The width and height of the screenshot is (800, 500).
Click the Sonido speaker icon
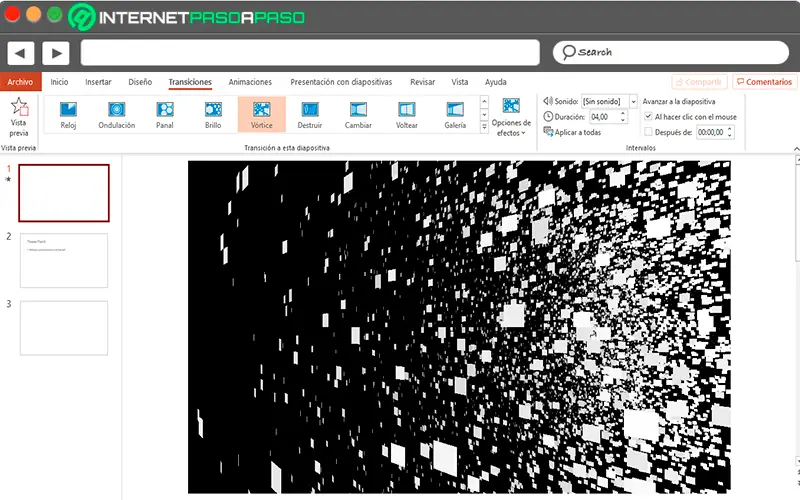pos(548,101)
